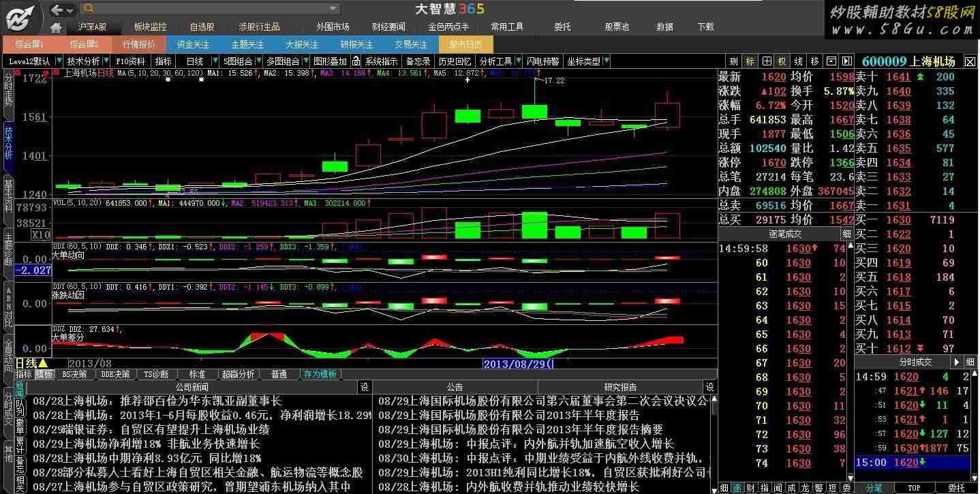Click the 田 grid layout icon
Viewport: 980px width, 494px height.
pyautogui.click(x=767, y=61)
